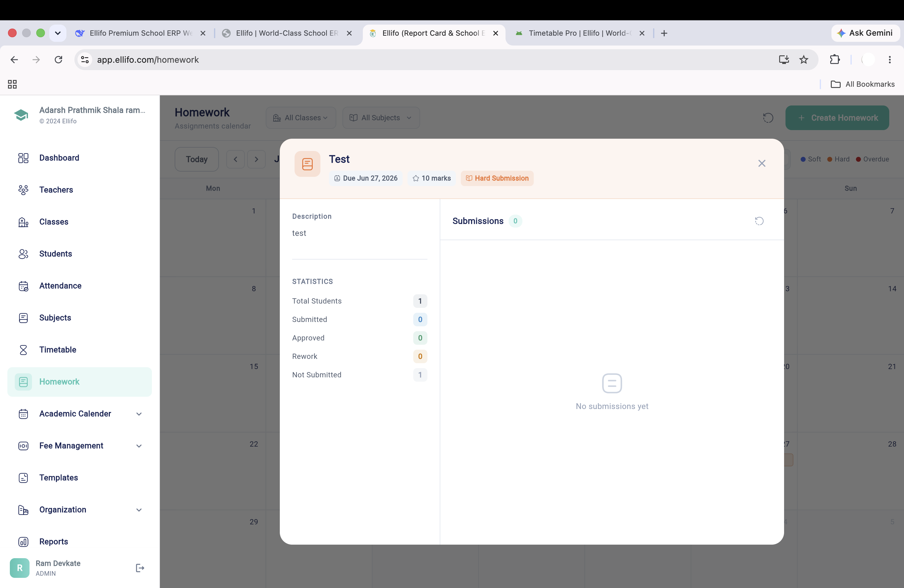Viewport: 904px width, 588px height.
Task: Open the Reports sidebar item
Action: point(79,542)
